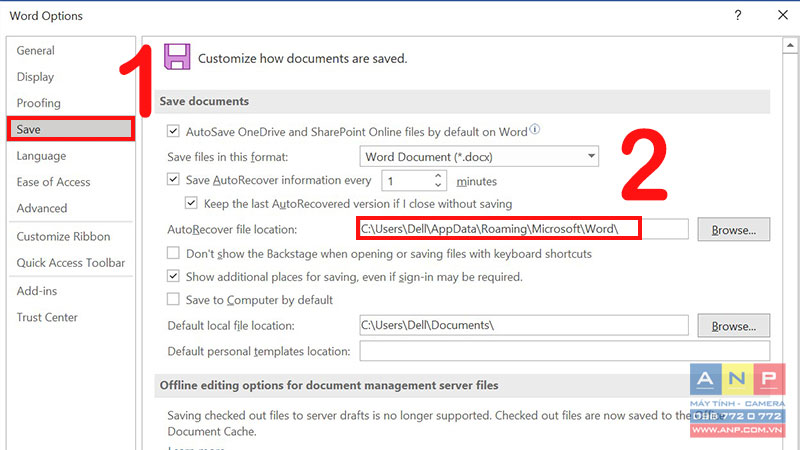Enable Save to Computer by default

(x=173, y=299)
